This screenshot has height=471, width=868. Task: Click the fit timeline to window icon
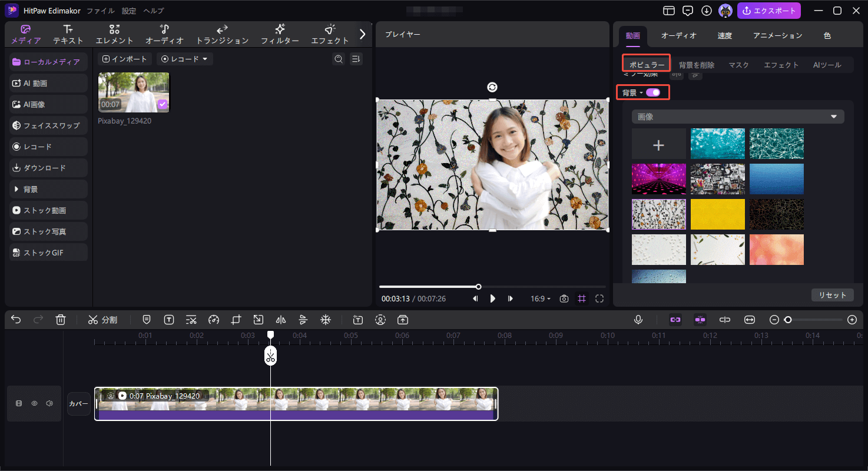click(750, 320)
